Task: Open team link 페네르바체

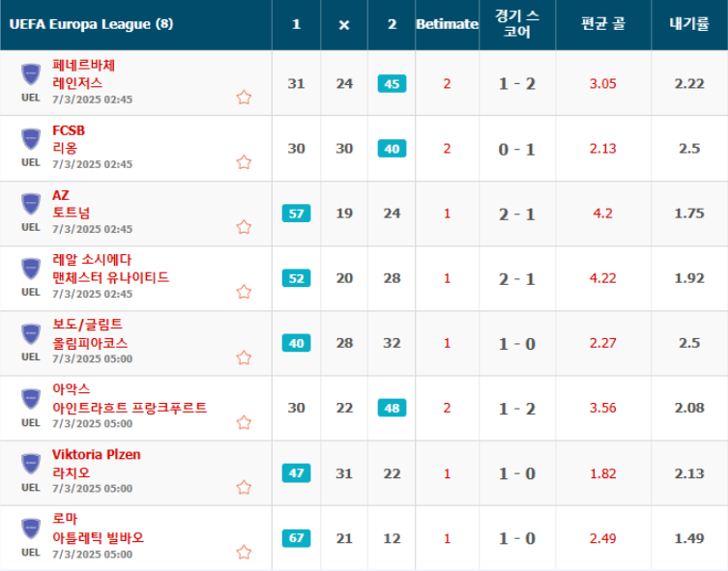Action: (83, 65)
